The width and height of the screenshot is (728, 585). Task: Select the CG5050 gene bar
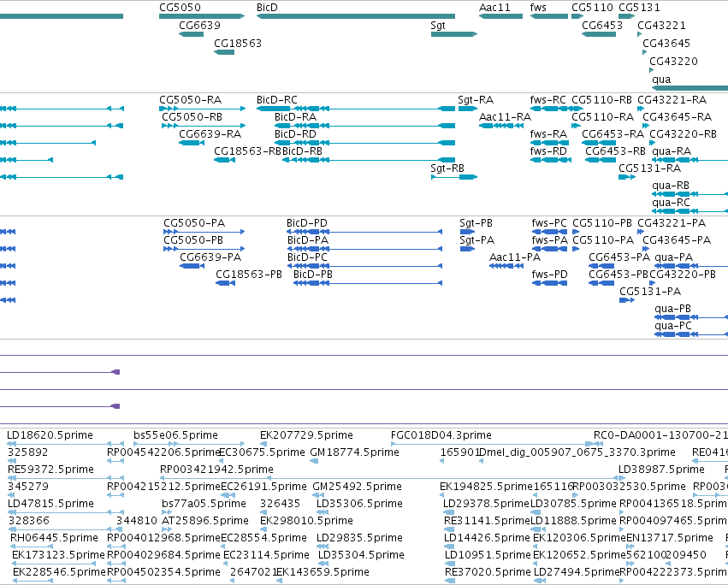[x=202, y=16]
